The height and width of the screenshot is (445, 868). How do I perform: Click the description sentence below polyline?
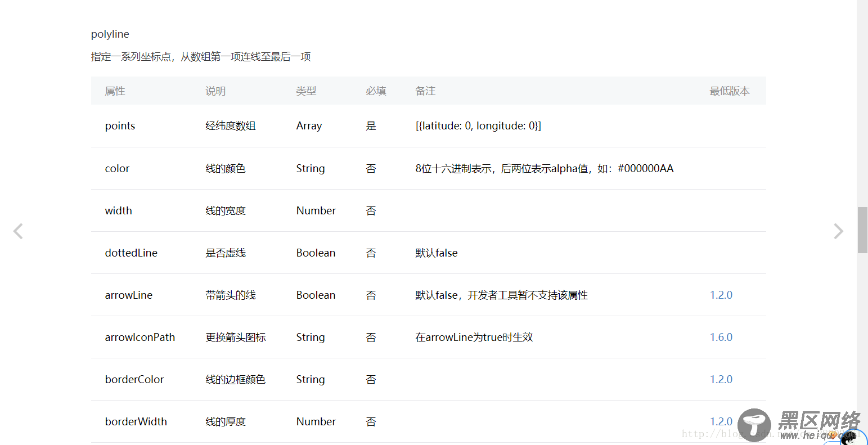click(x=201, y=57)
